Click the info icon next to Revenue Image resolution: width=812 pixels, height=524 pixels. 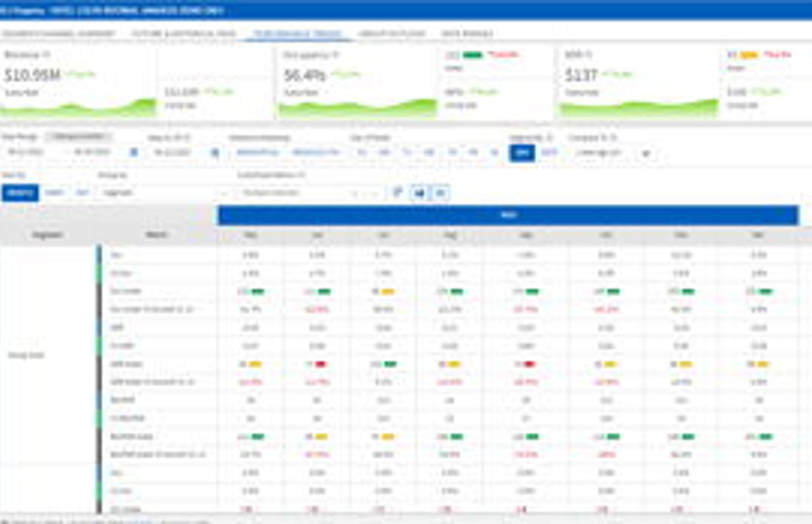46,54
